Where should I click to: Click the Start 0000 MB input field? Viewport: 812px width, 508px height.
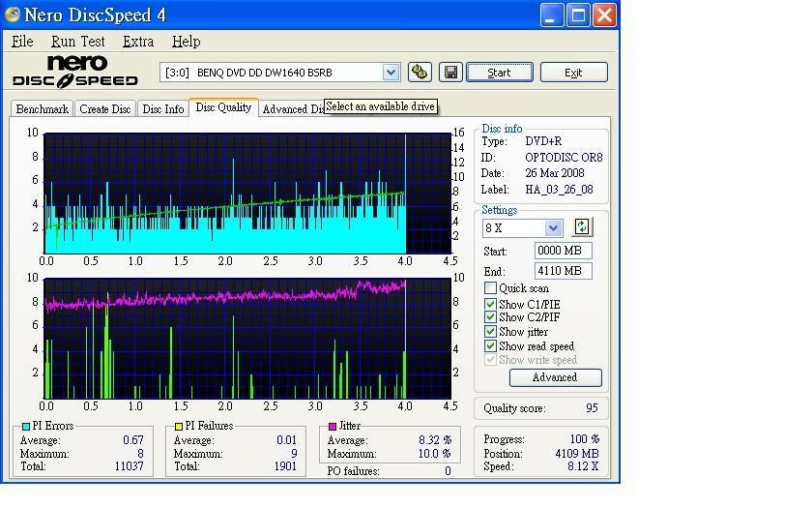pyautogui.click(x=563, y=251)
